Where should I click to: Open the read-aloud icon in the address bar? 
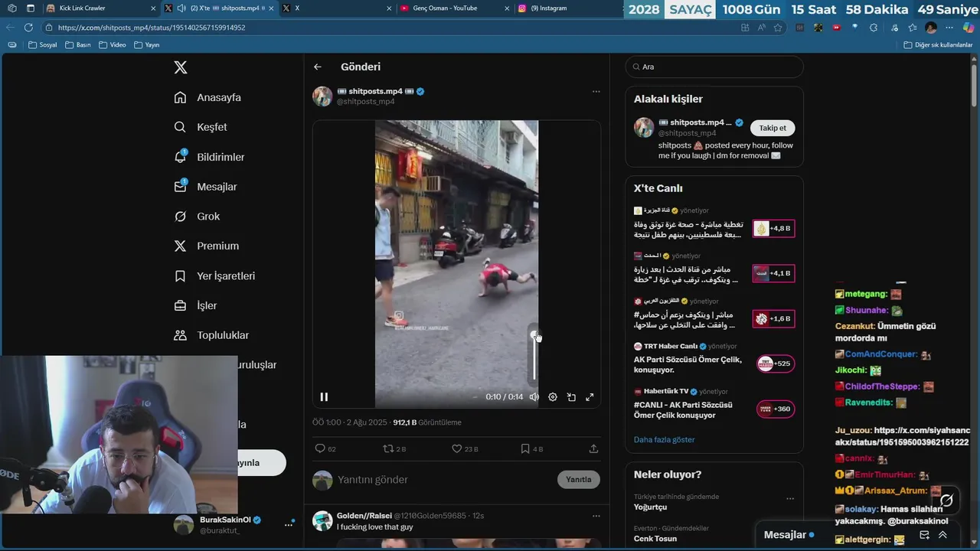(x=762, y=27)
